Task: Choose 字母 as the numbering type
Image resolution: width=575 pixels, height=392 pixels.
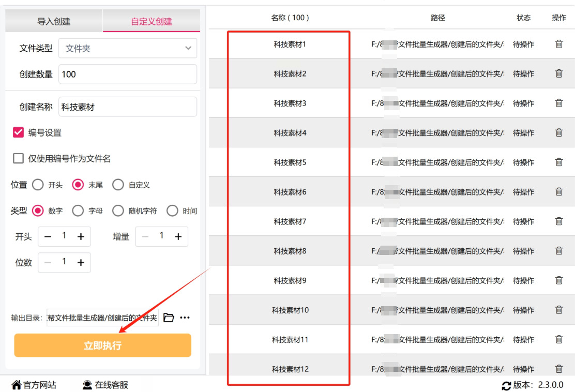Action: (78, 211)
